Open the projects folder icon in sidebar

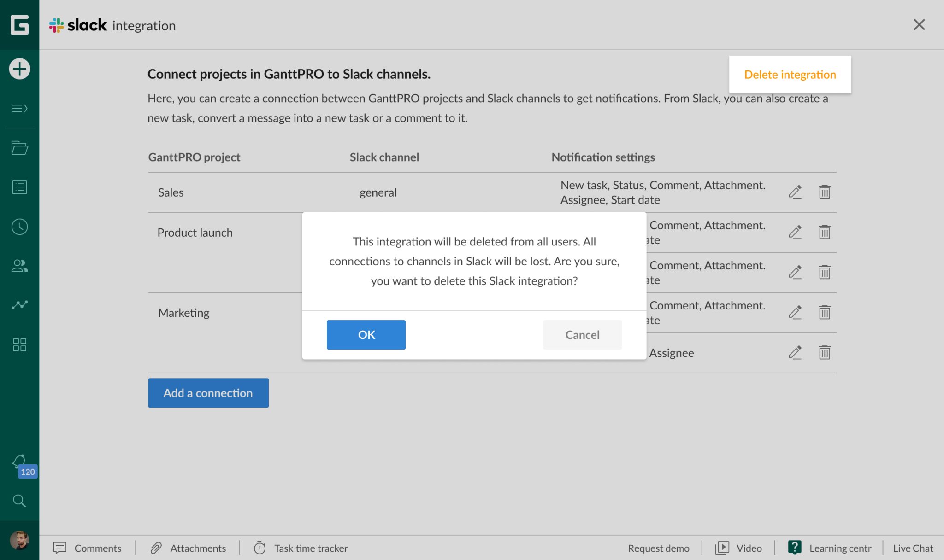(19, 147)
